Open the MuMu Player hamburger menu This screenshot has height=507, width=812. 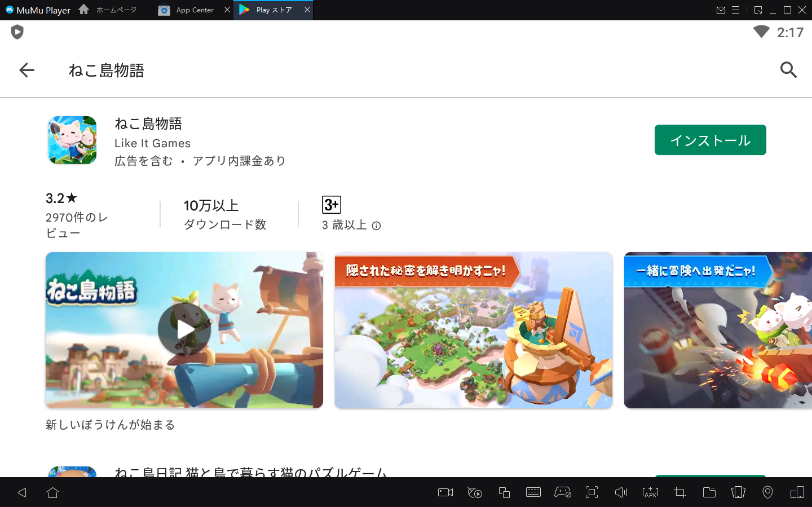tap(736, 10)
